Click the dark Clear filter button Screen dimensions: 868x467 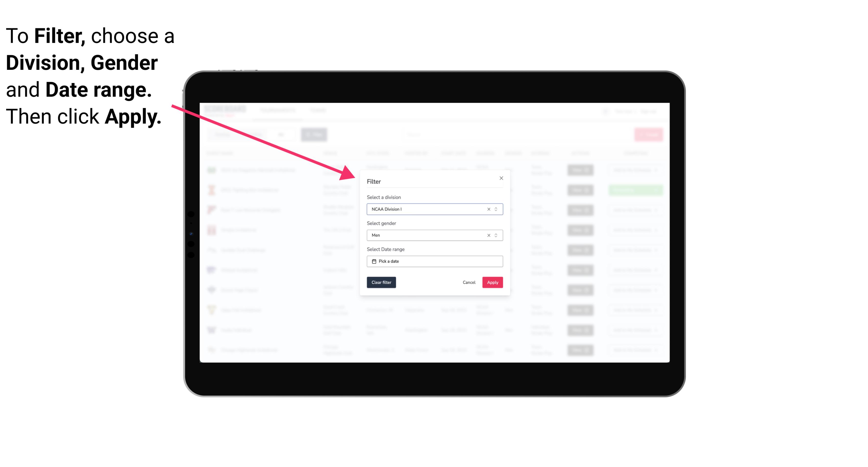[381, 283]
